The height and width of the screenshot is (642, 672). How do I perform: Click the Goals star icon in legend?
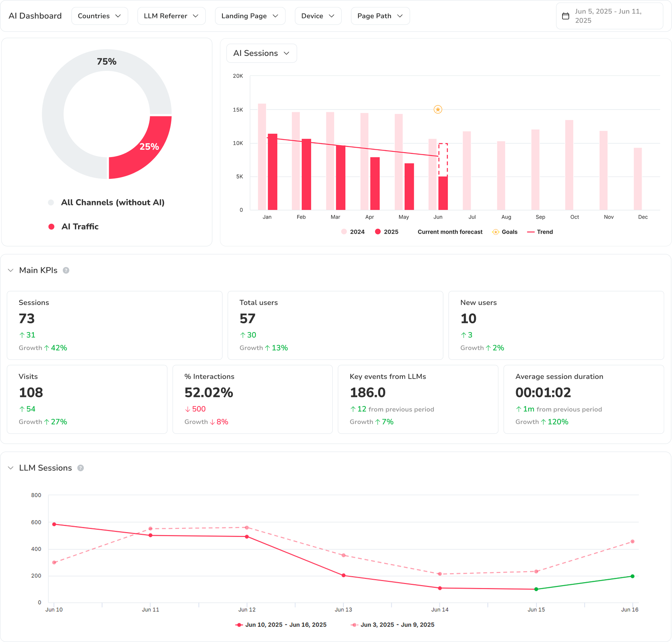(x=495, y=232)
